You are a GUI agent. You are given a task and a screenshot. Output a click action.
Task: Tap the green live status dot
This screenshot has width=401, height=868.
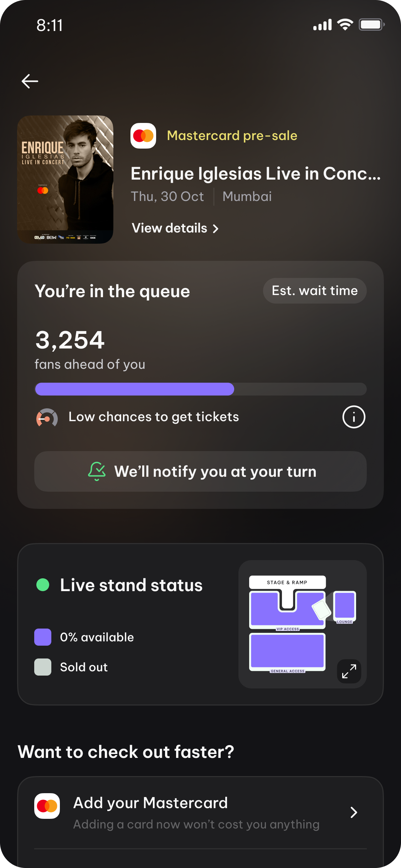pos(43,585)
